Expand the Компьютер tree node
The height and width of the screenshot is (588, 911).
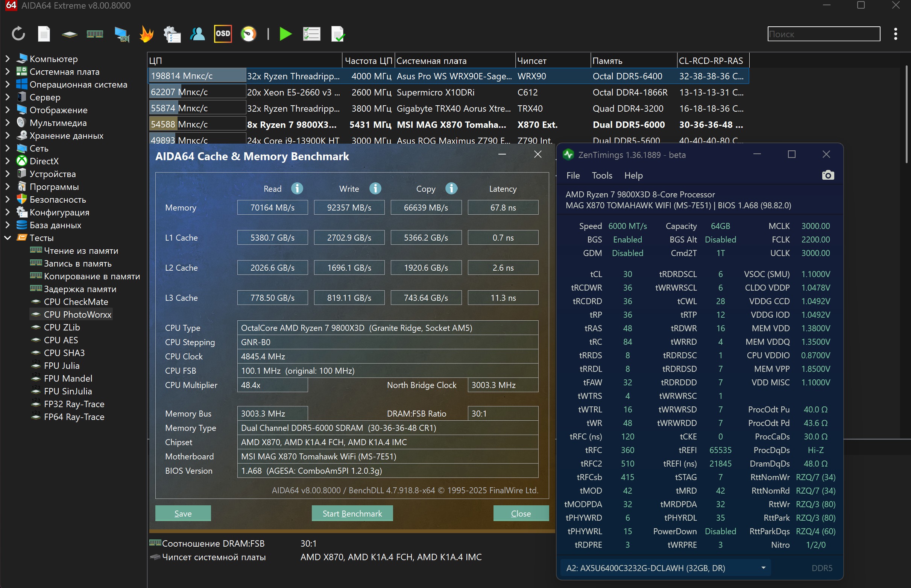point(8,59)
